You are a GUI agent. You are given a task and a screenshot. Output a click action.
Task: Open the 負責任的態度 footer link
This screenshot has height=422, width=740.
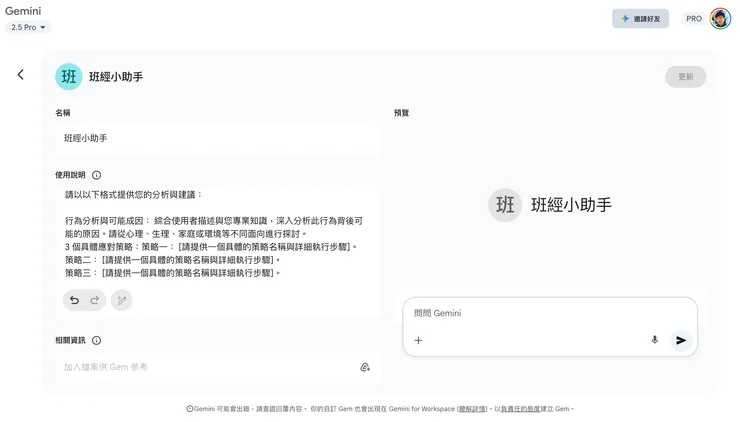click(x=520, y=409)
